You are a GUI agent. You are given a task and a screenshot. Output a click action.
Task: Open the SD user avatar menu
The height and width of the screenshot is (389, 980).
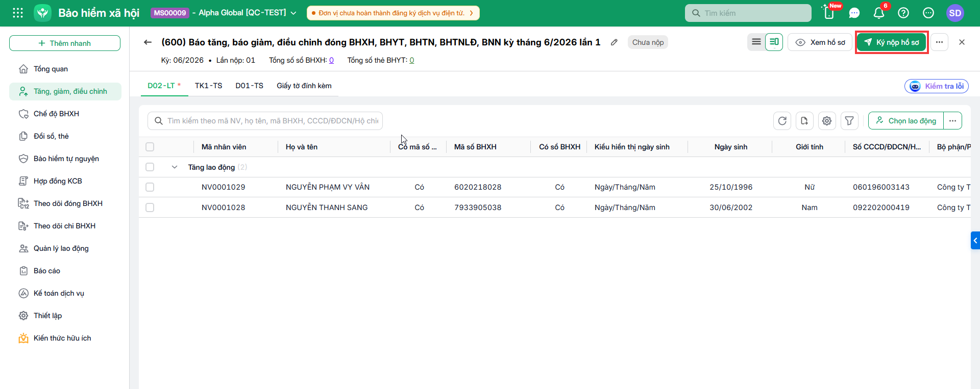955,13
